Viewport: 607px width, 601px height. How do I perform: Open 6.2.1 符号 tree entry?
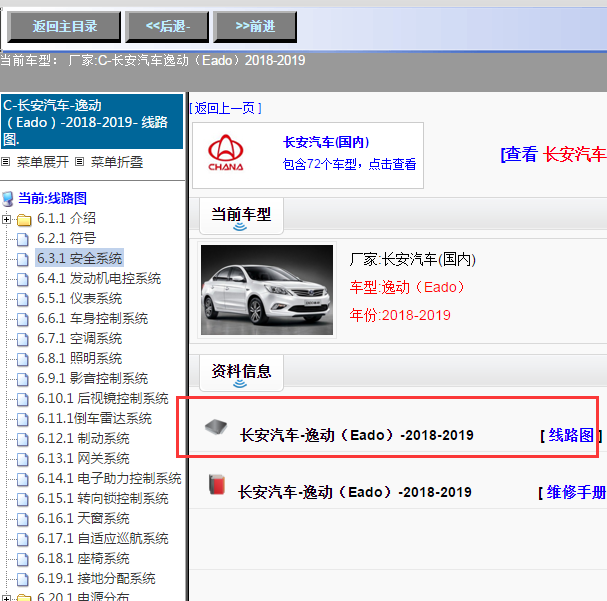point(66,238)
